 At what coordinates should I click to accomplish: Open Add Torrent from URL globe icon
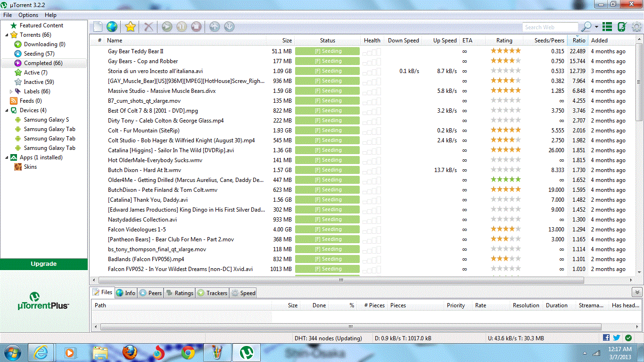[x=113, y=27]
